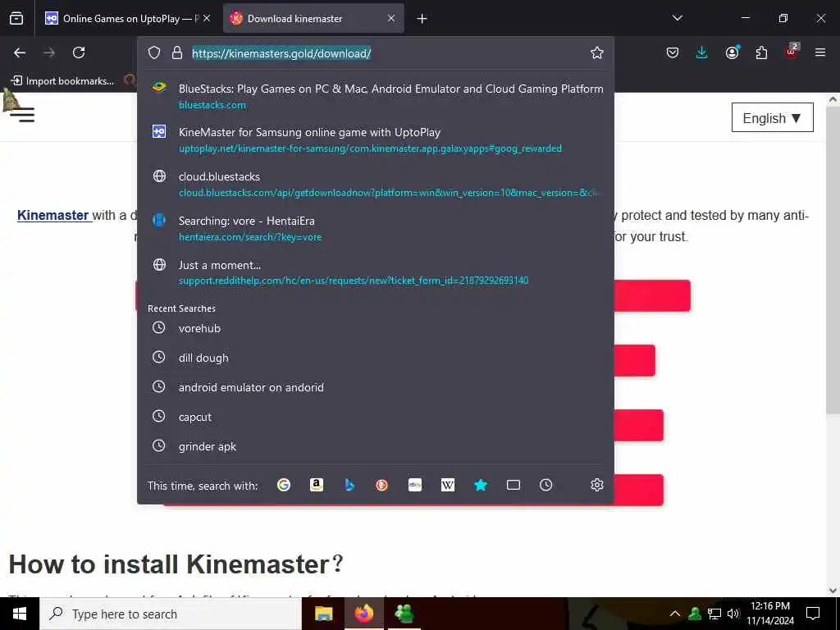Click the uBlock extension icon with badge
The height and width of the screenshot is (630, 840).
[792, 52]
